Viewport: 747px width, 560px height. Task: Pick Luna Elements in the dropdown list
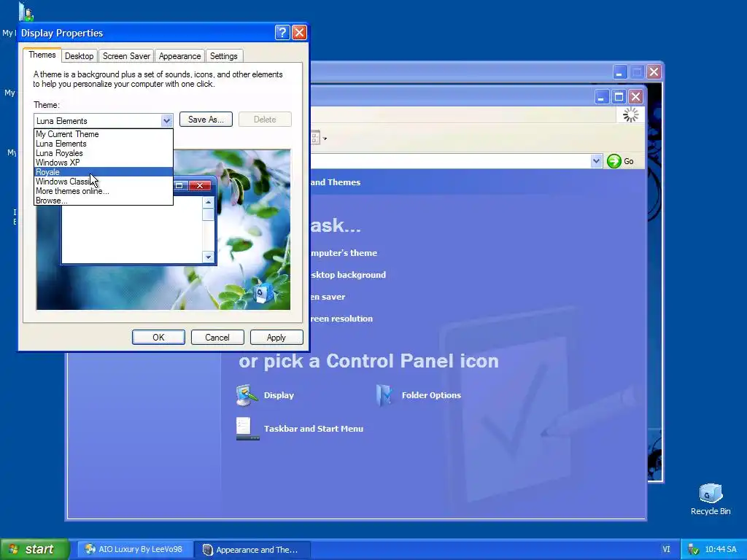(x=104, y=144)
